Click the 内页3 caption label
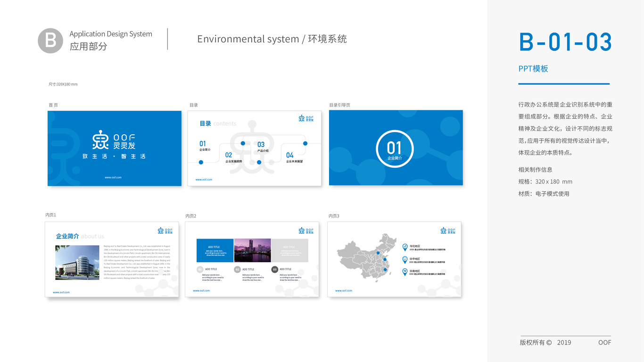The image size is (644, 362). coord(334,216)
